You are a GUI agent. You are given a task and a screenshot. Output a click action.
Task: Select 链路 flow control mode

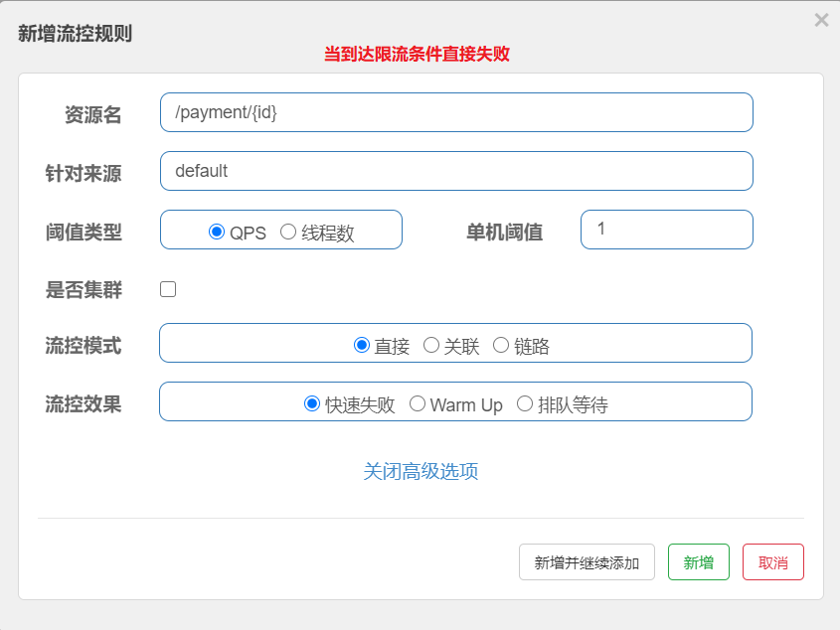pos(501,346)
